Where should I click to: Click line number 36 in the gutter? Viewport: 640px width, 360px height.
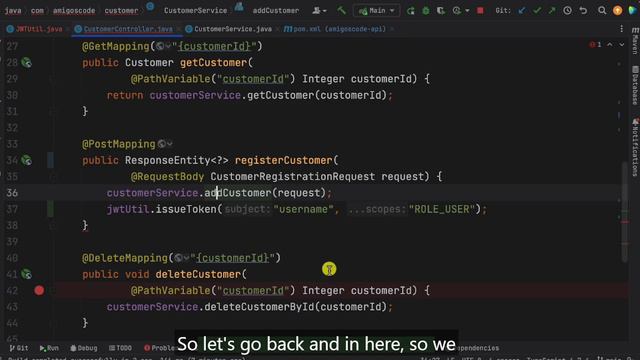pos(12,193)
